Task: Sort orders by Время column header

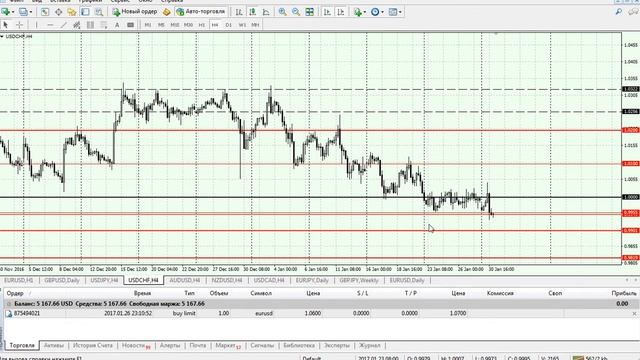Action: tap(142, 293)
